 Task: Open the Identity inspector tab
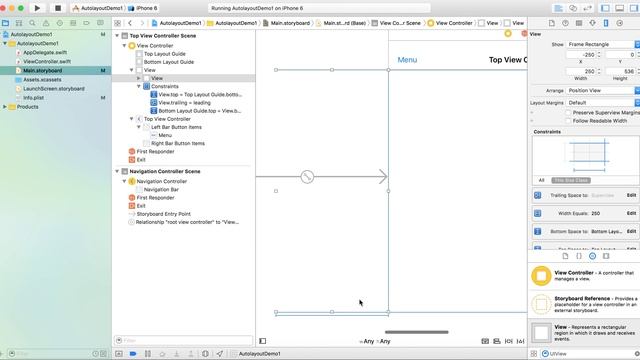pos(579,23)
